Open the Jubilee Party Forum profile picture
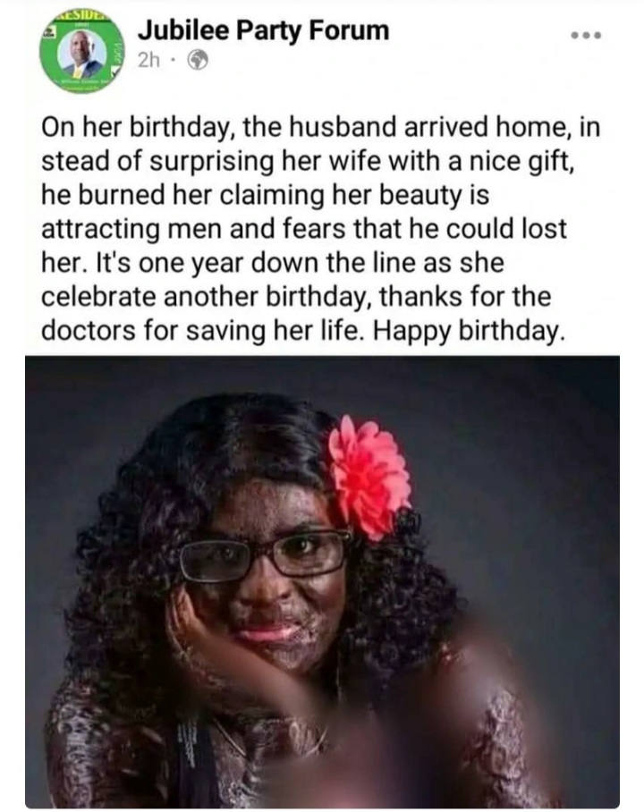The width and height of the screenshot is (644, 812). [x=82, y=54]
